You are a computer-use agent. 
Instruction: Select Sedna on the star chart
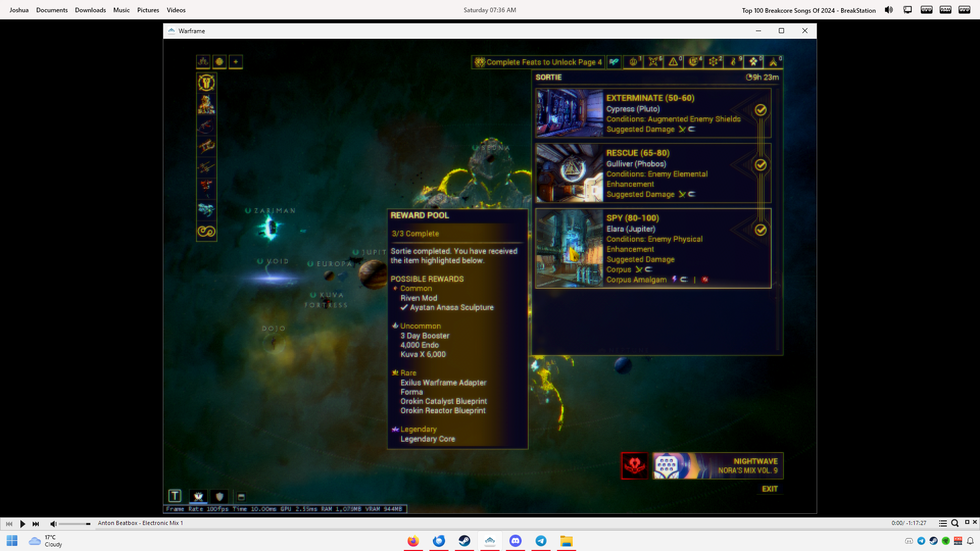[492, 158]
